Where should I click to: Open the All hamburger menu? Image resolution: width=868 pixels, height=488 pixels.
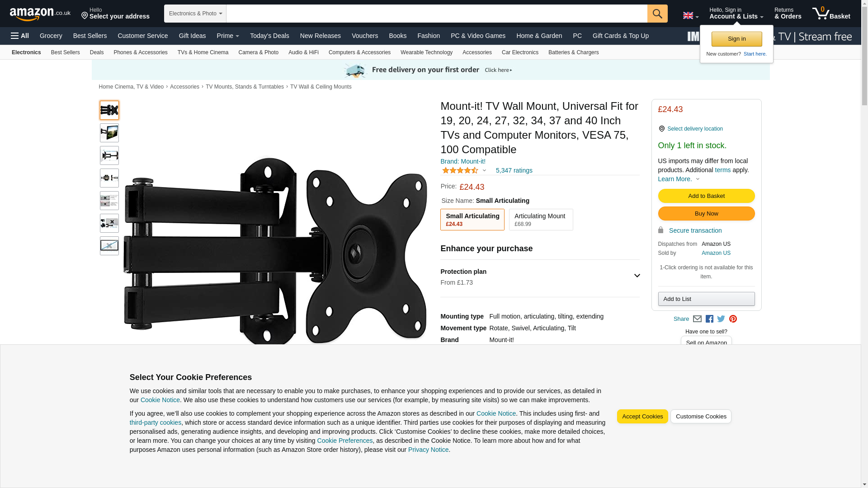[x=20, y=36]
